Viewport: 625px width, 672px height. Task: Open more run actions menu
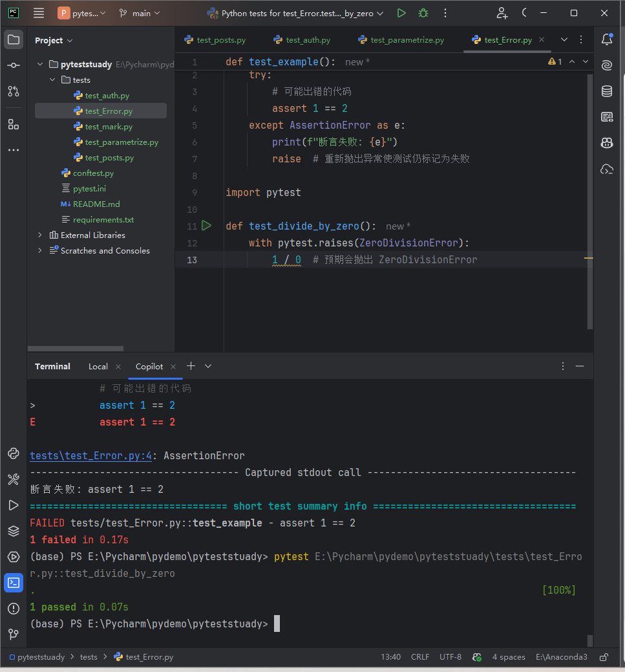tap(445, 14)
